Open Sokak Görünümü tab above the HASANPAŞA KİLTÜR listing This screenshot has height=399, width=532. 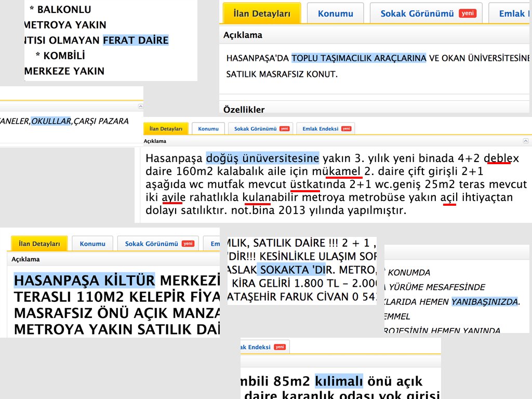pyautogui.click(x=158, y=244)
